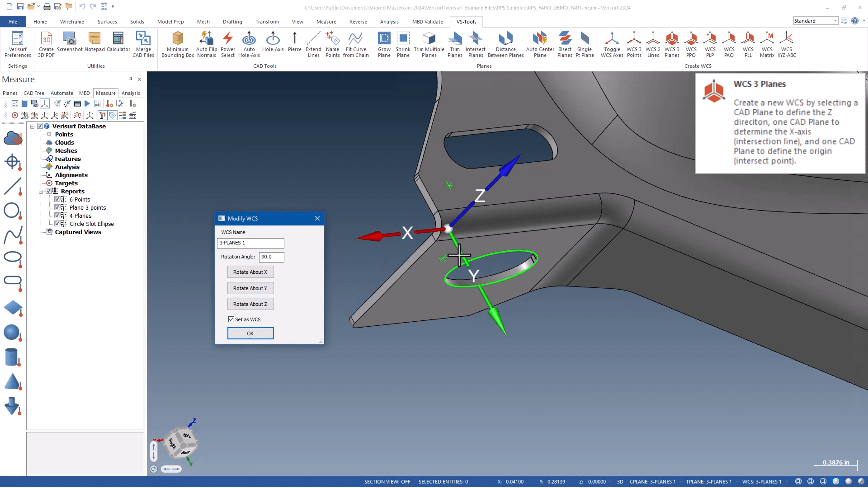
Task: Toggle Verisurf DataBase checkbox
Action: click(40, 126)
